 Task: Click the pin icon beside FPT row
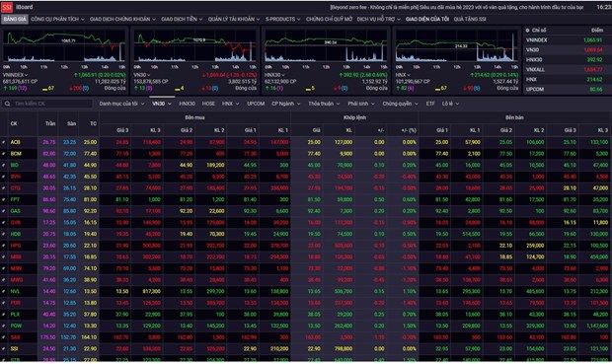[x=4, y=199]
